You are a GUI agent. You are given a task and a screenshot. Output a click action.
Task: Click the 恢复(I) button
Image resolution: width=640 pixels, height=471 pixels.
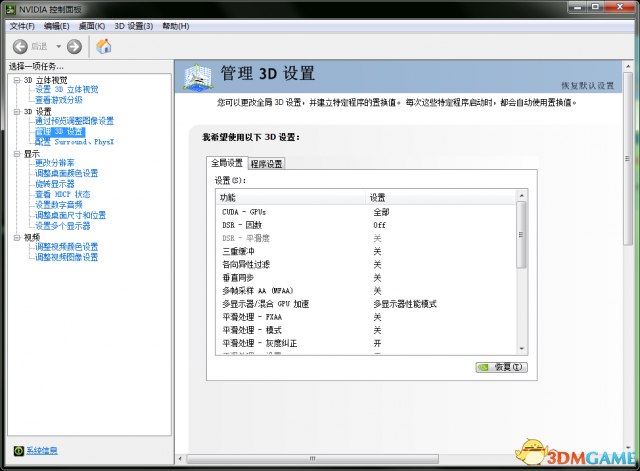click(500, 367)
